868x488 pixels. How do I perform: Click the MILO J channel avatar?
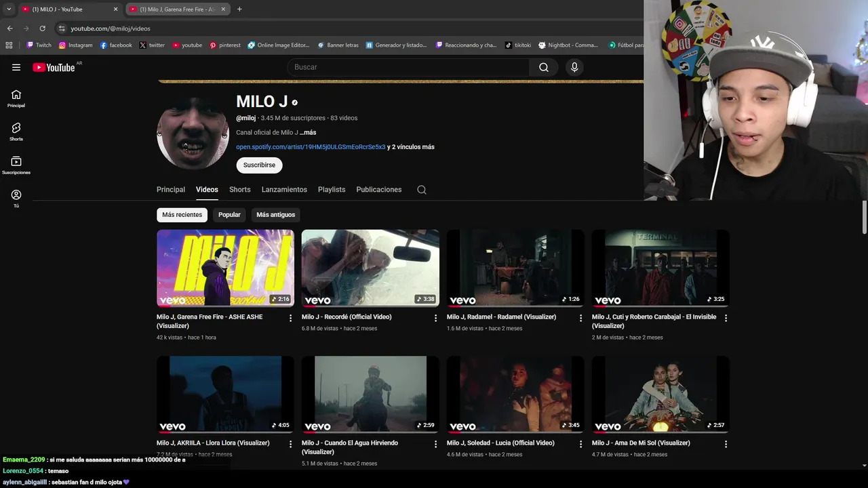click(x=193, y=133)
